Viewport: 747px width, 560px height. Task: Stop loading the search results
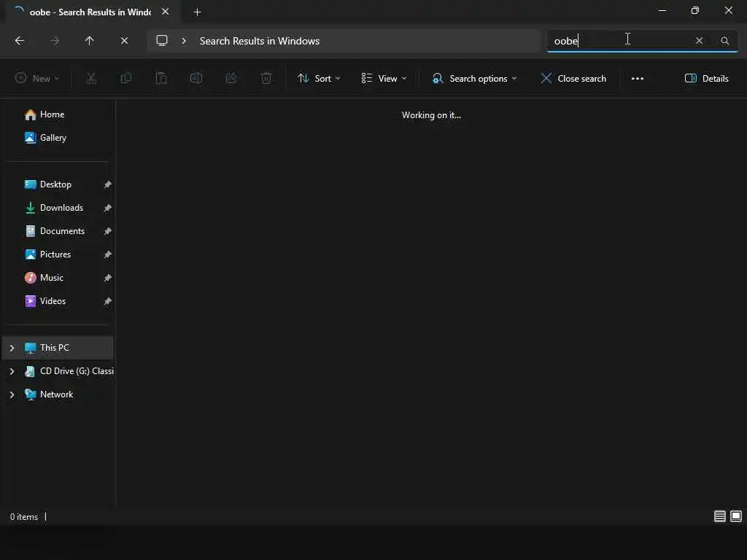124,41
